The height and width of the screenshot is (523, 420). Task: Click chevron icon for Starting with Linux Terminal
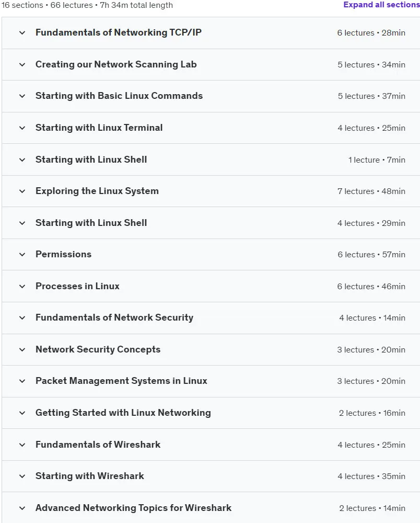tap(22, 128)
